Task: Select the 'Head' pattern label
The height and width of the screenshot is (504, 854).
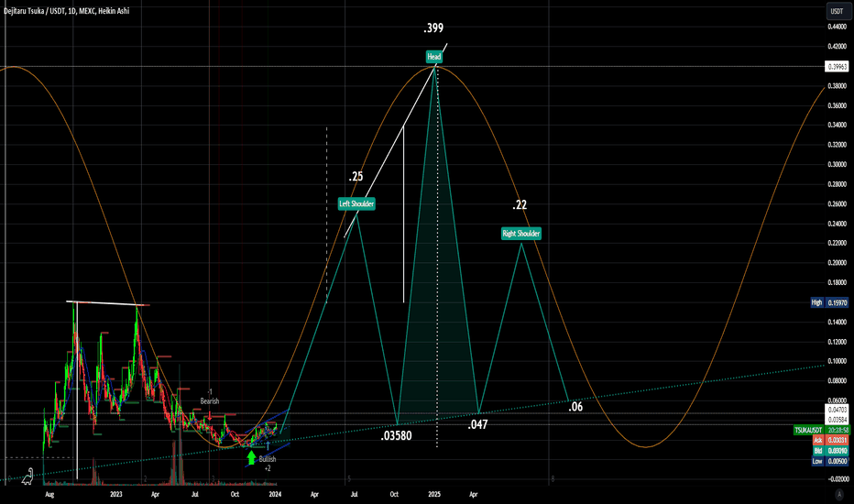Action: [x=434, y=56]
